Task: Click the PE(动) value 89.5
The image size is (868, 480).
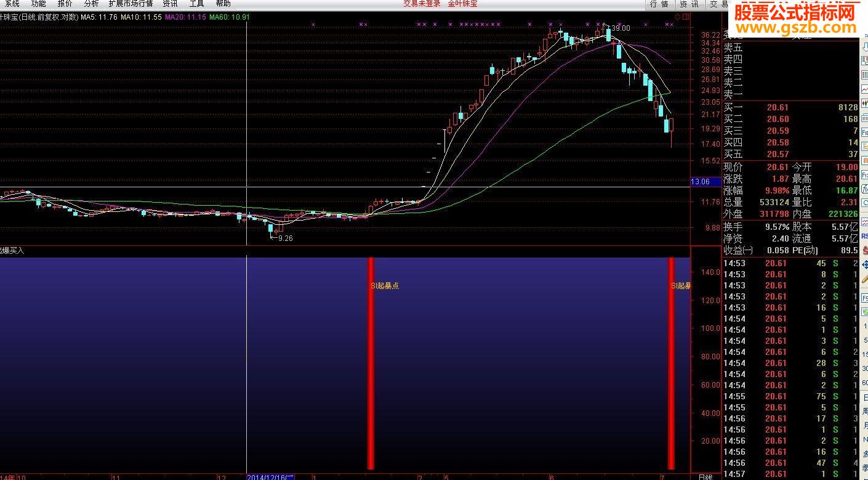Action: [849, 250]
